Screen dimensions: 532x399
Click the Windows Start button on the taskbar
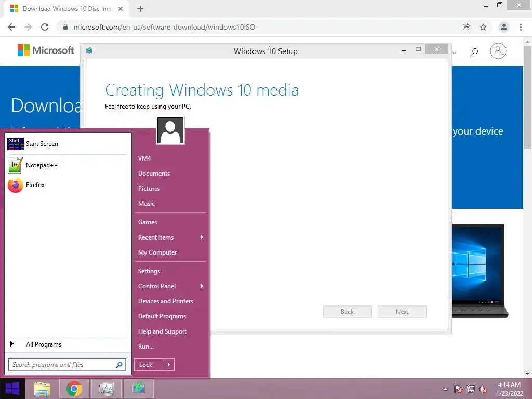click(x=12, y=389)
